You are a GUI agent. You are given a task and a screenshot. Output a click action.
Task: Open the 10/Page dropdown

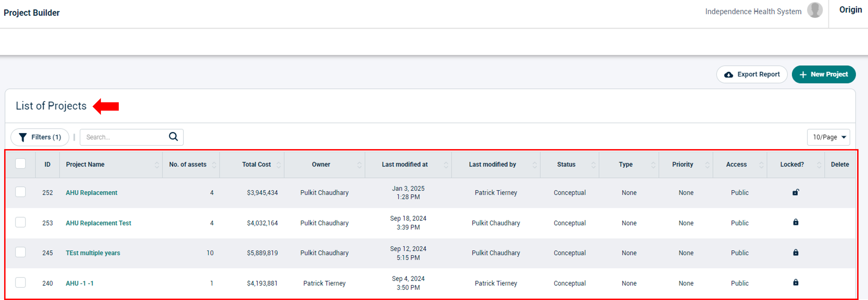[828, 137]
